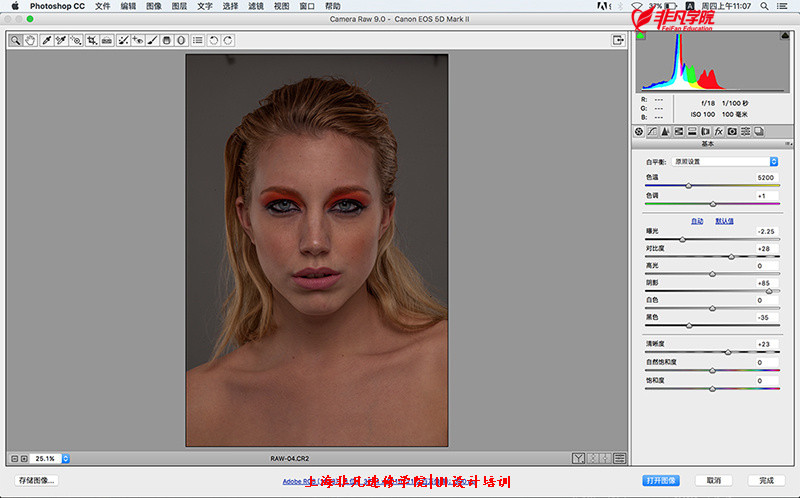Select the Spot Removal tool
The height and width of the screenshot is (498, 800).
(123, 40)
